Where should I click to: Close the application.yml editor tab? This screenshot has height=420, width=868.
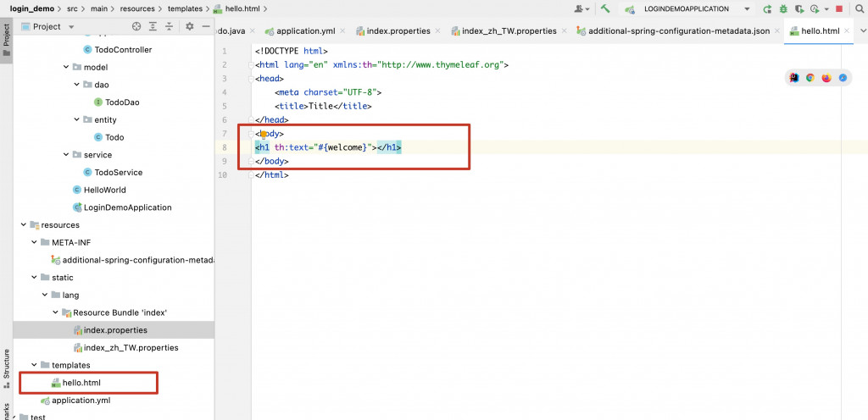[342, 31]
